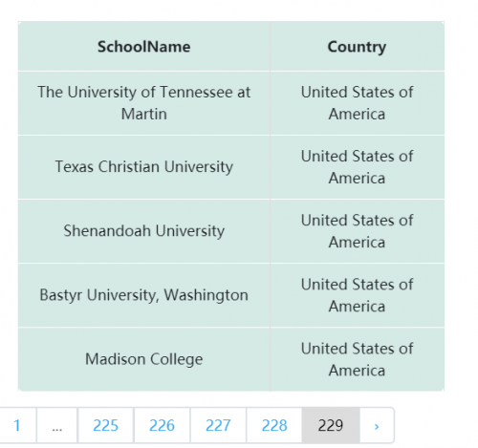The width and height of the screenshot is (478, 448).
Task: Jump to page 227
Action: (x=218, y=425)
